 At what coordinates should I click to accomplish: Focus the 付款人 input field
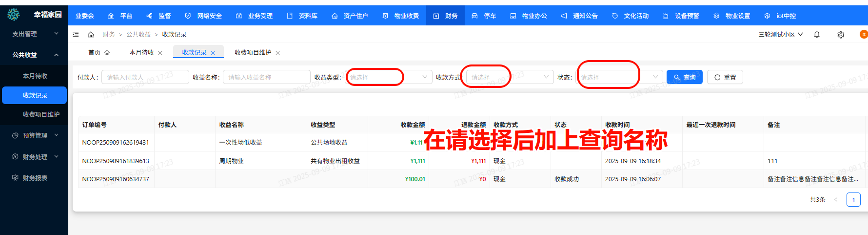(145, 77)
